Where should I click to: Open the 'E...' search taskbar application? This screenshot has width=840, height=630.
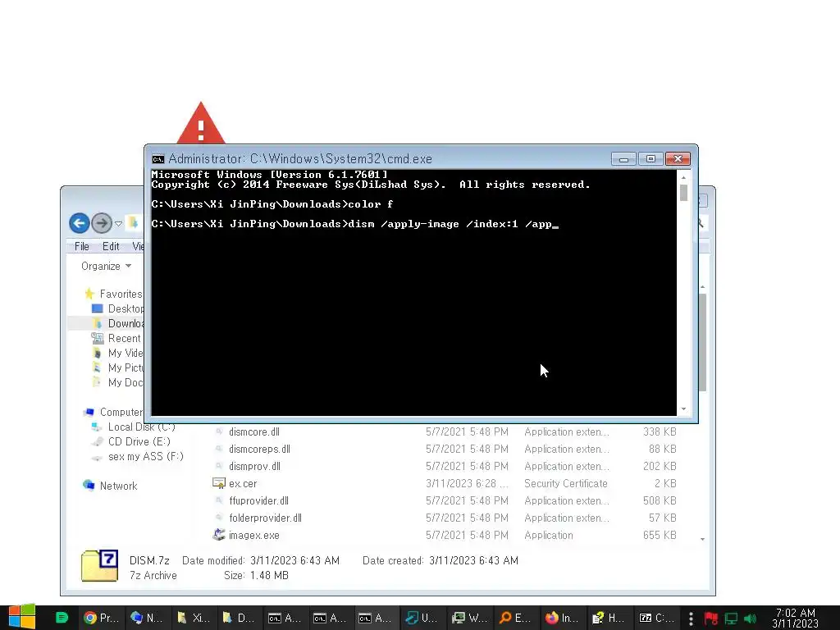pyautogui.click(x=514, y=618)
